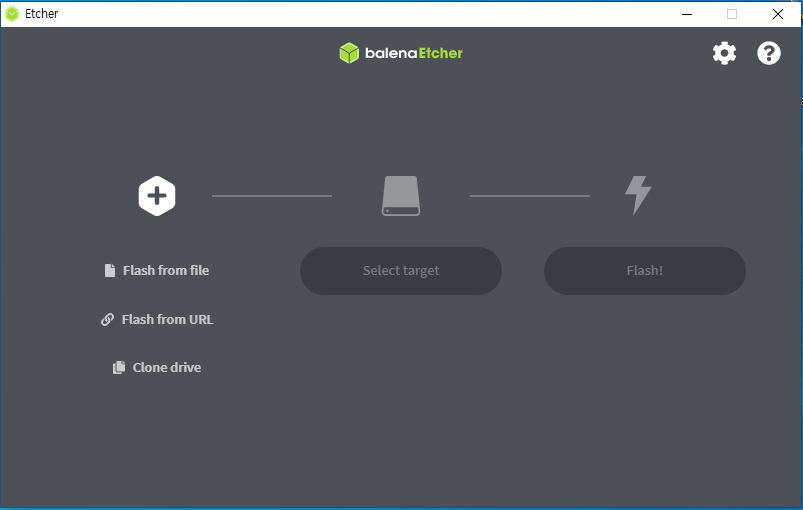Click the lightning bolt flash icon

pyautogui.click(x=638, y=195)
